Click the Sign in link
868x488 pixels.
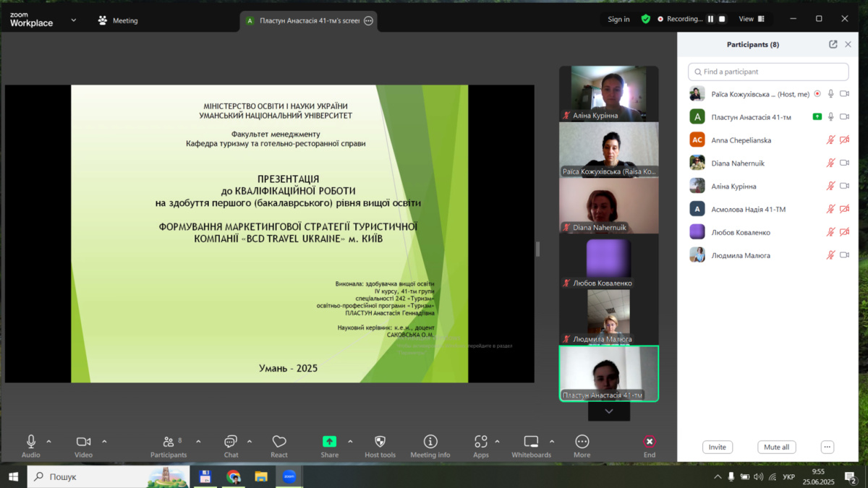click(x=618, y=20)
